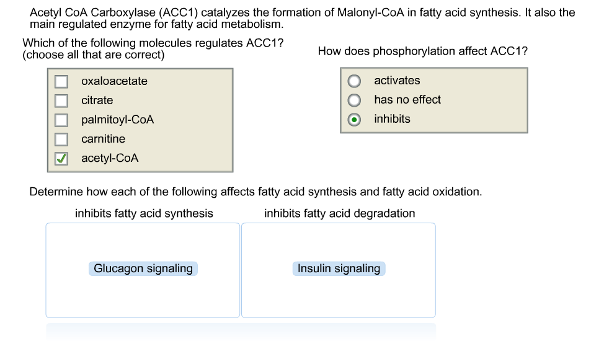The image size is (604, 364).
Task: Select the inhibits radio button
Action: (353, 119)
